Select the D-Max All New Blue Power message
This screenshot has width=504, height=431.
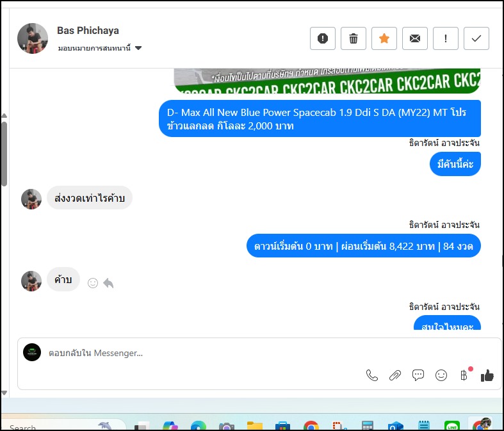(x=320, y=118)
